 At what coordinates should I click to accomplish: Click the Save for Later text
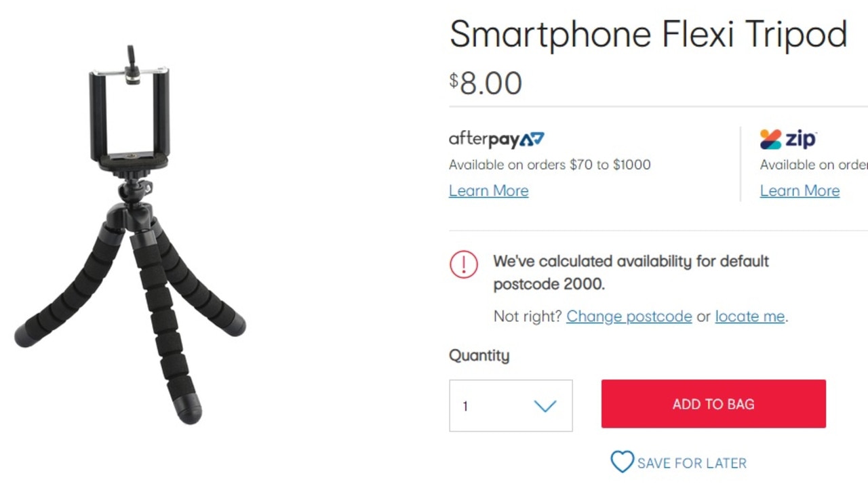[x=692, y=463]
